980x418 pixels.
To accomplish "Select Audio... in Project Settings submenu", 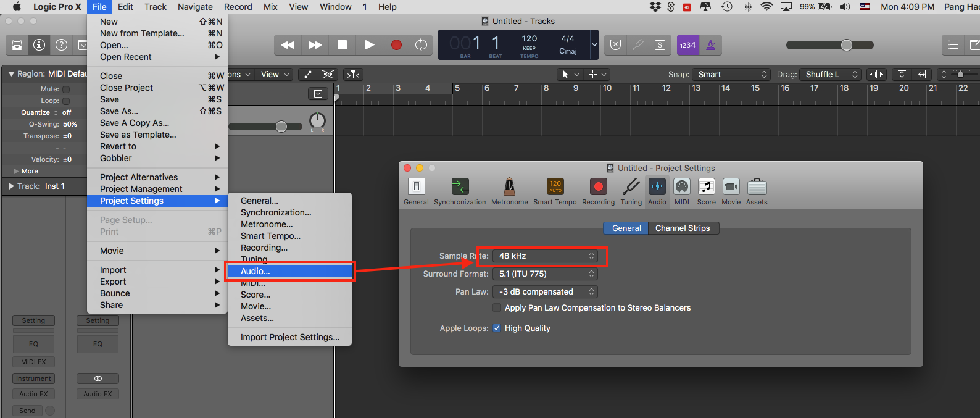I will pyautogui.click(x=290, y=271).
